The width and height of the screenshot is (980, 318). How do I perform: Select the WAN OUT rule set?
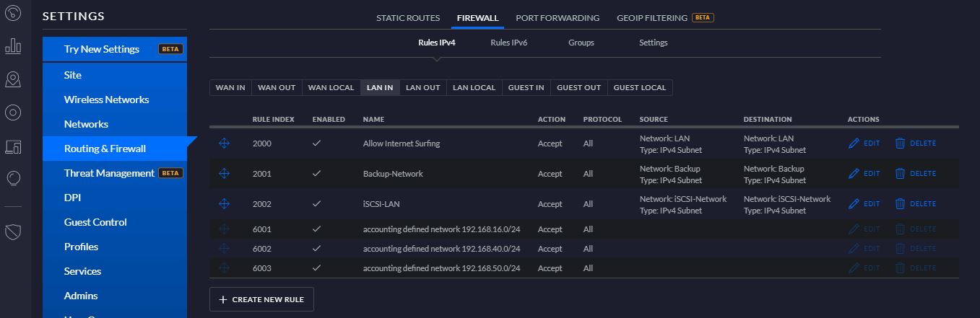coord(277,88)
